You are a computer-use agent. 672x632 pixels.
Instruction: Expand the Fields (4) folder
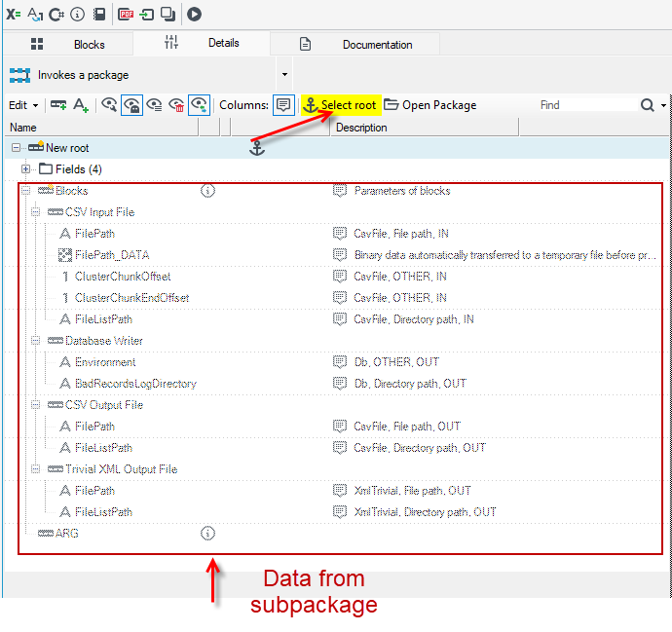[x=25, y=169]
